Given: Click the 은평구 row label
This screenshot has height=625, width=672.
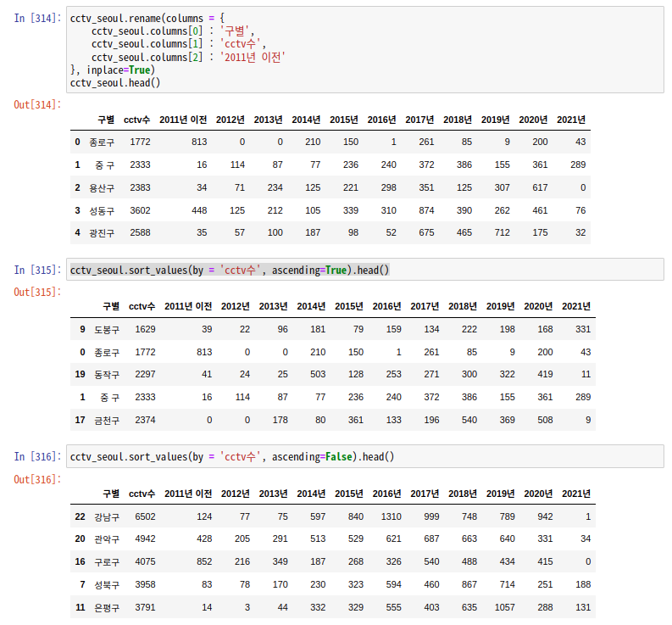Looking at the screenshot, I should click(x=107, y=608).
